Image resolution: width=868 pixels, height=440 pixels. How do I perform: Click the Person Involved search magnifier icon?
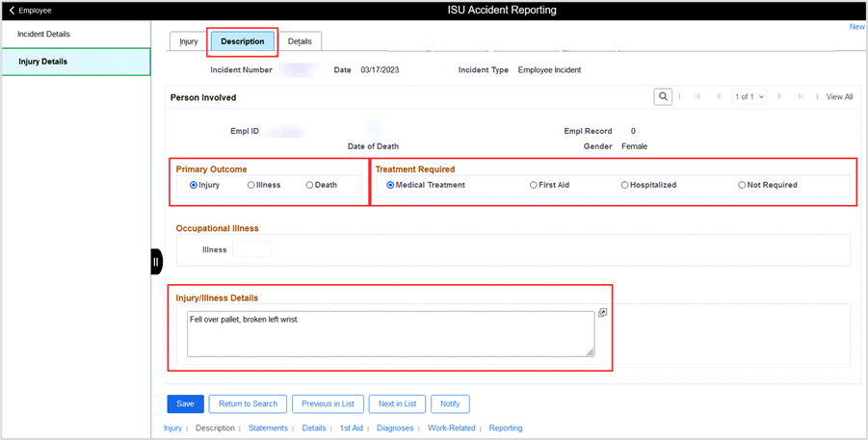[x=663, y=97]
